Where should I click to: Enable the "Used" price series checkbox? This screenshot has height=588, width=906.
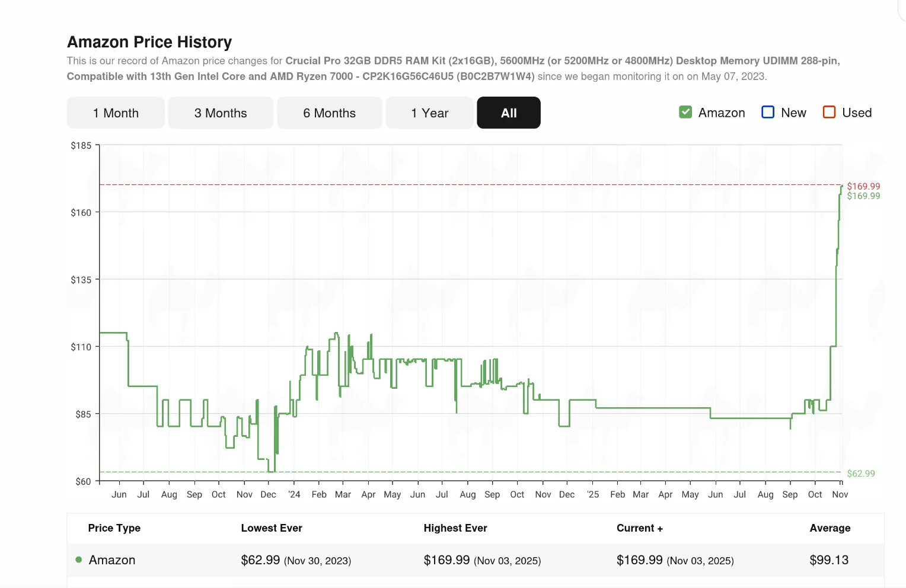(828, 111)
